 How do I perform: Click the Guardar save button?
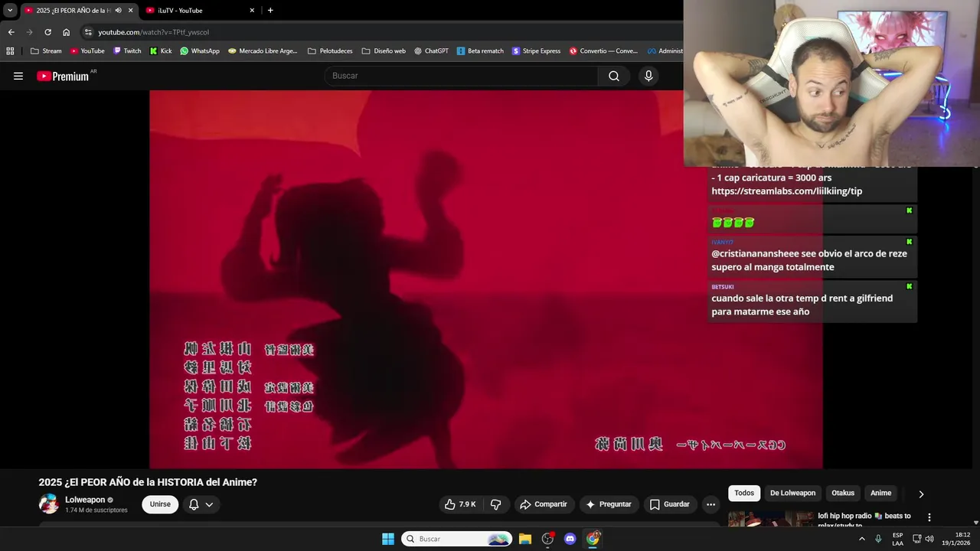670,504
